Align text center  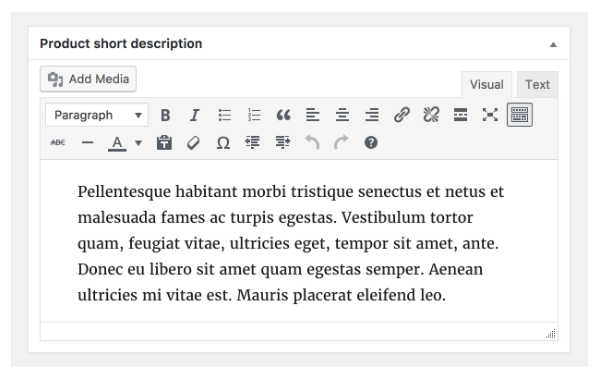[x=342, y=115]
